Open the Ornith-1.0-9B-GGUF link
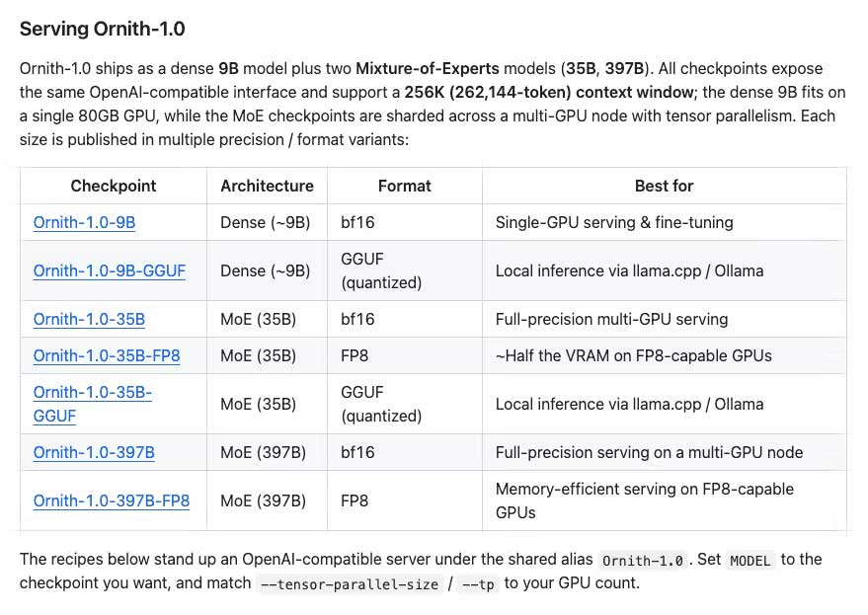868x615 pixels. pyautogui.click(x=109, y=270)
